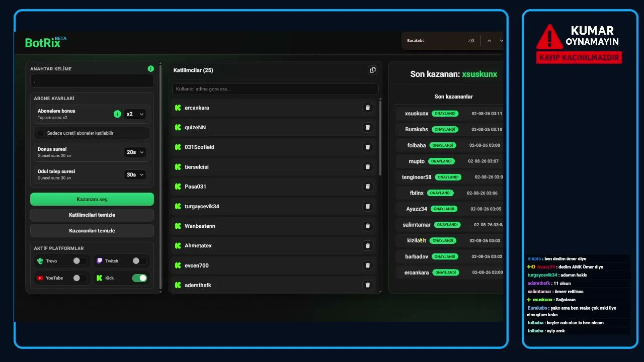This screenshot has width=644, height=362.
Task: Click info icon beside Abonelere bonus
Action: pyautogui.click(x=117, y=114)
